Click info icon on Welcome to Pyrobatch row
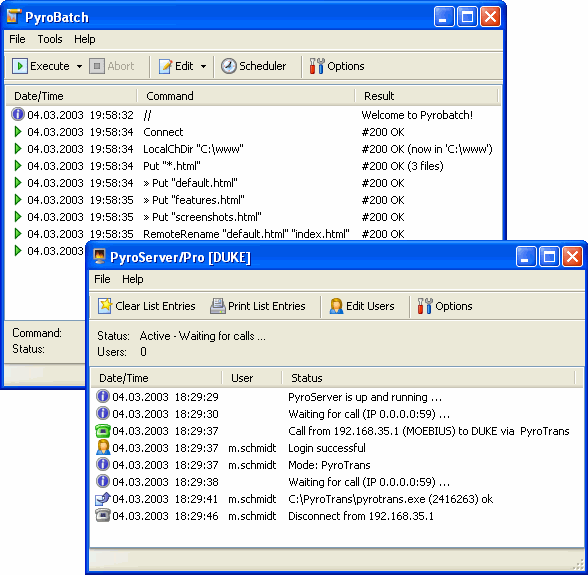Screen dimensions: 588x575 pos(18,114)
